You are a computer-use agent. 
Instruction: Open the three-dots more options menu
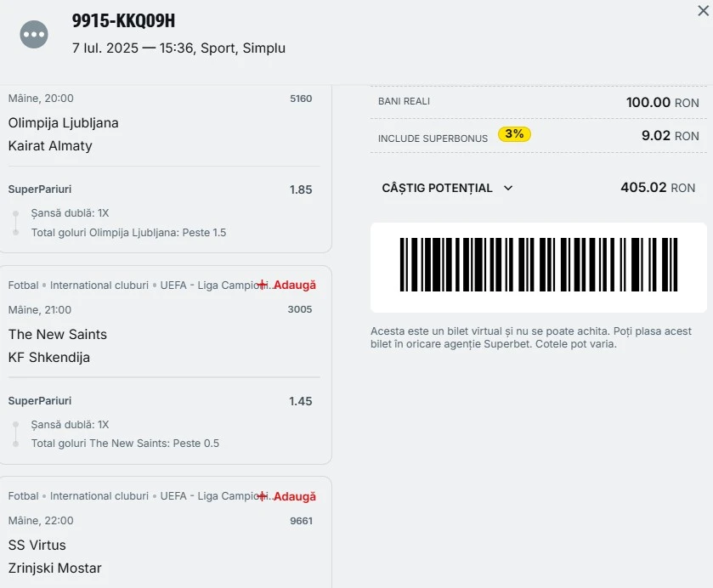coord(34,34)
